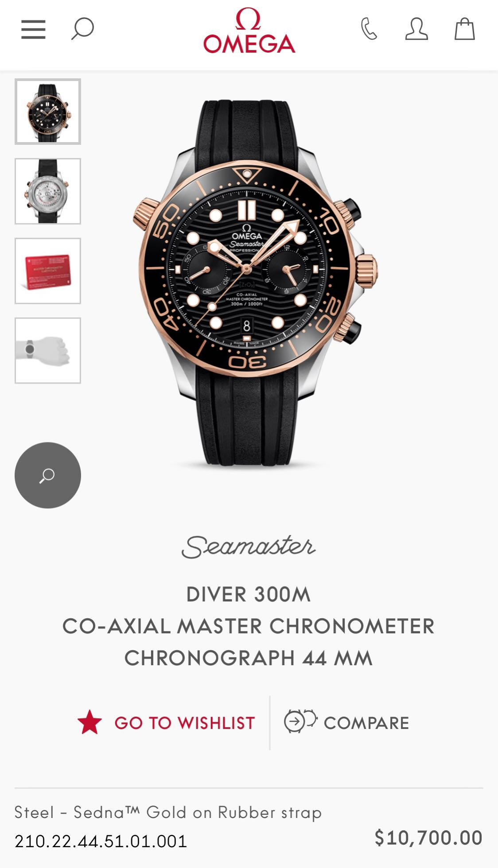This screenshot has width=498, height=868.
Task: Click the Seamaster script collection logo
Action: (x=249, y=547)
